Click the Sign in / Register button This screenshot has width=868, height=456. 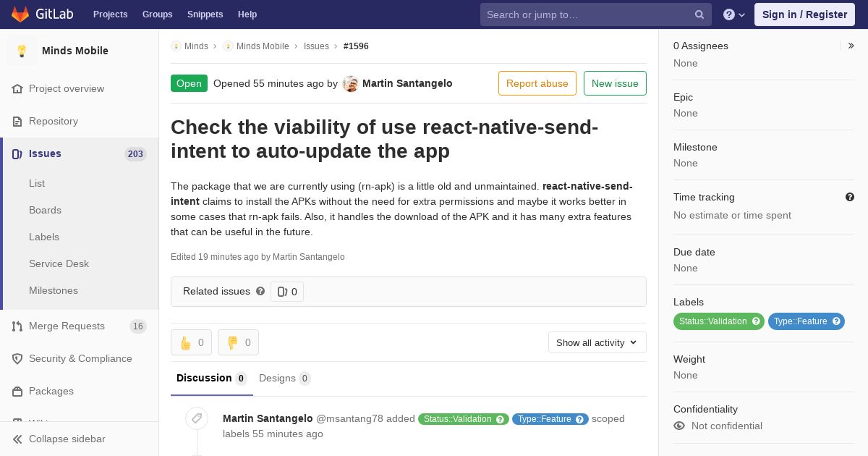804,14
